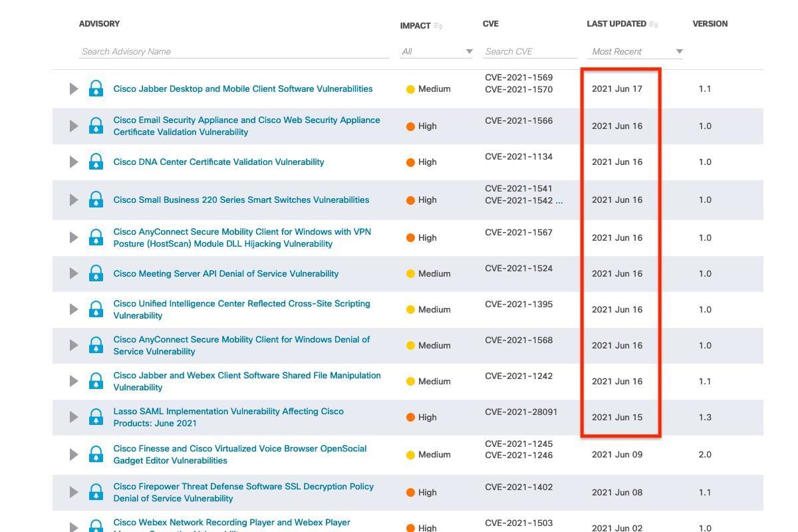798x532 pixels.
Task: Click lock icon for AnyConnect DLL Hijacking advisory
Action: click(96, 237)
